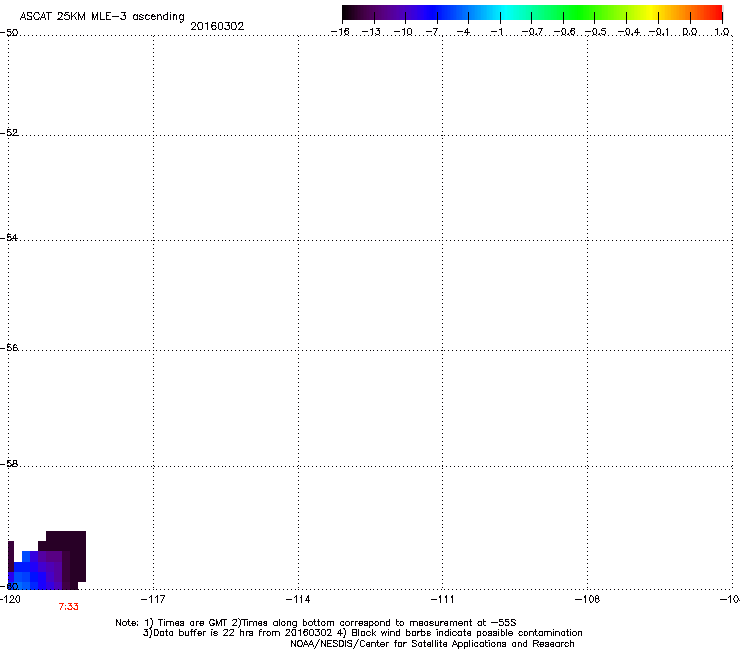Click the red 7:33 time label
The image size is (740, 650).
click(x=68, y=607)
